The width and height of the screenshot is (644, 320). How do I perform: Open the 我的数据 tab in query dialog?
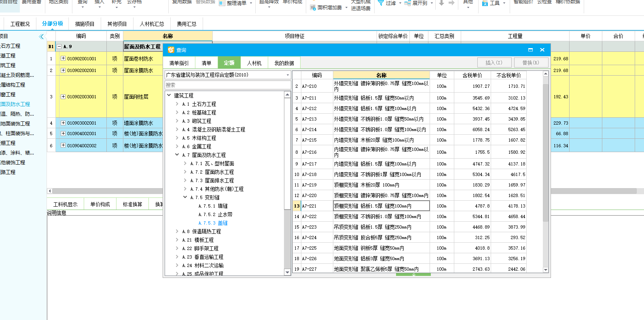[x=284, y=63]
